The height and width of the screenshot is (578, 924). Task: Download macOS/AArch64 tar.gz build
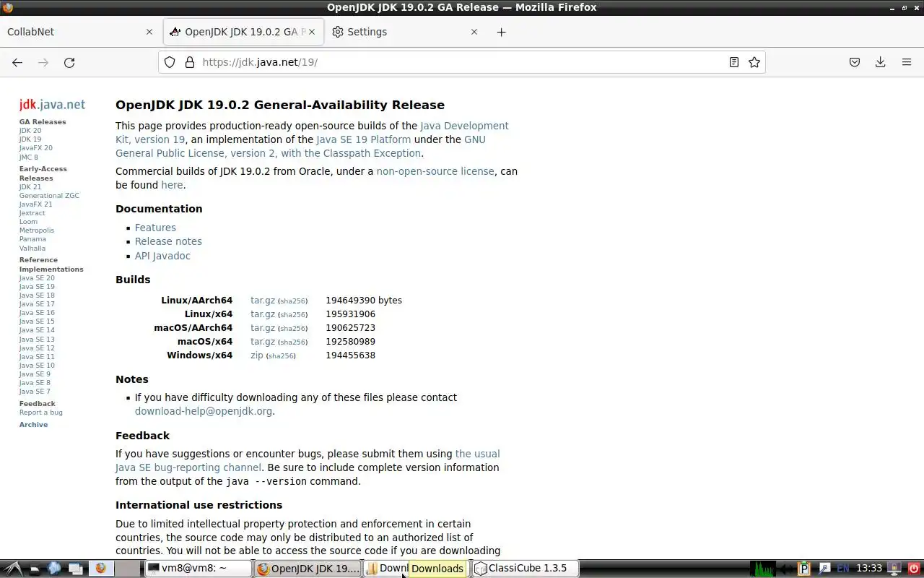263,328
